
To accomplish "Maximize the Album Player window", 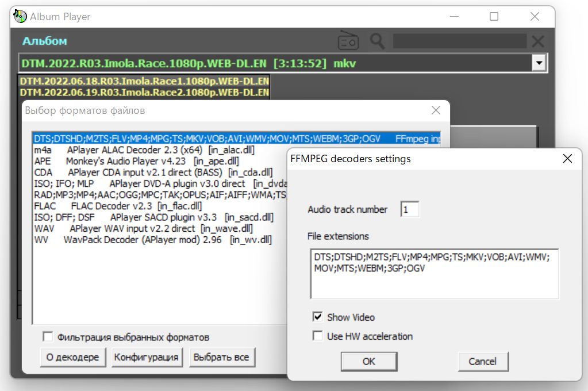I will coord(494,17).
